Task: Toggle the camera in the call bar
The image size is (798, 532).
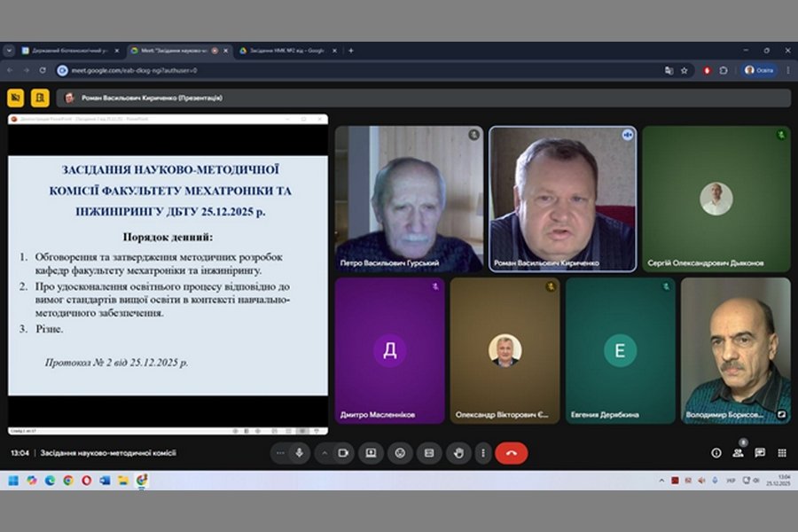Action: [x=343, y=453]
